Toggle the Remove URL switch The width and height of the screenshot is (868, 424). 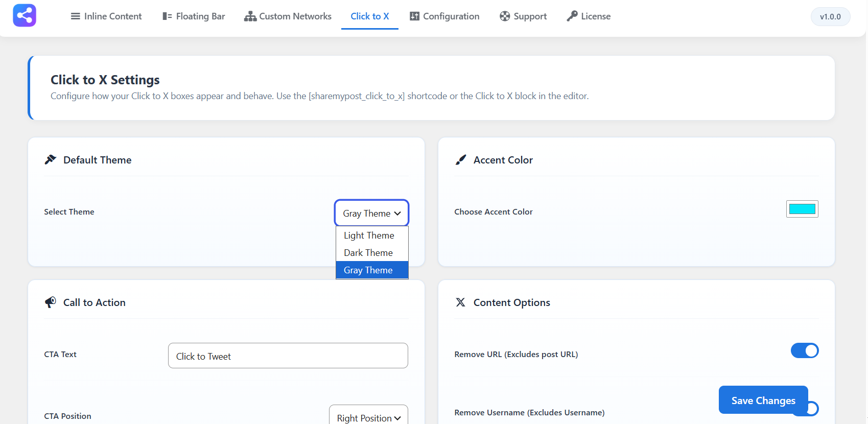pyautogui.click(x=805, y=350)
